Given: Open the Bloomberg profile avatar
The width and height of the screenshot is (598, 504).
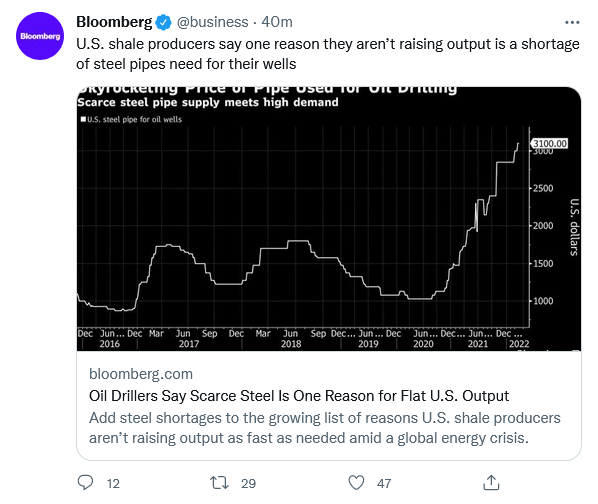Looking at the screenshot, I should click(40, 36).
